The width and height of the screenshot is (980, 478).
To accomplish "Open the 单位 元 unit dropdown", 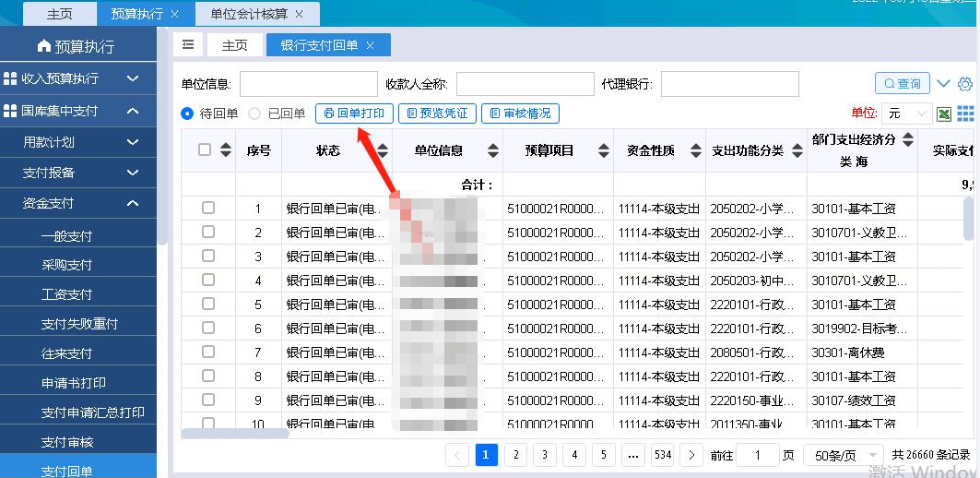I will (x=907, y=114).
